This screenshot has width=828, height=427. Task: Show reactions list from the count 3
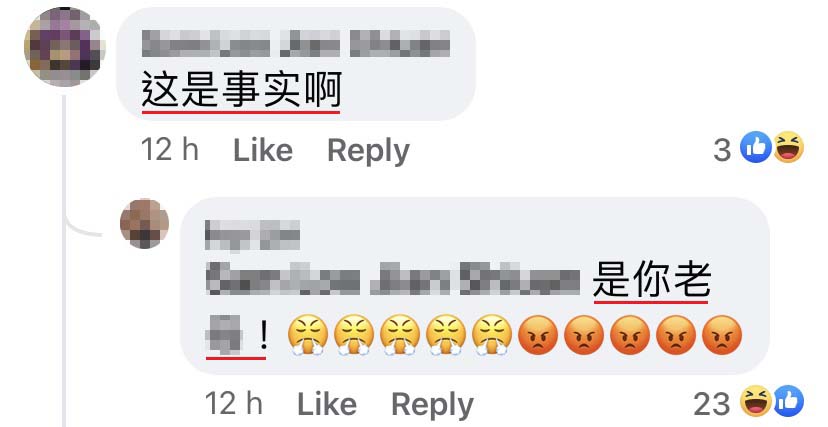pyautogui.click(x=722, y=150)
